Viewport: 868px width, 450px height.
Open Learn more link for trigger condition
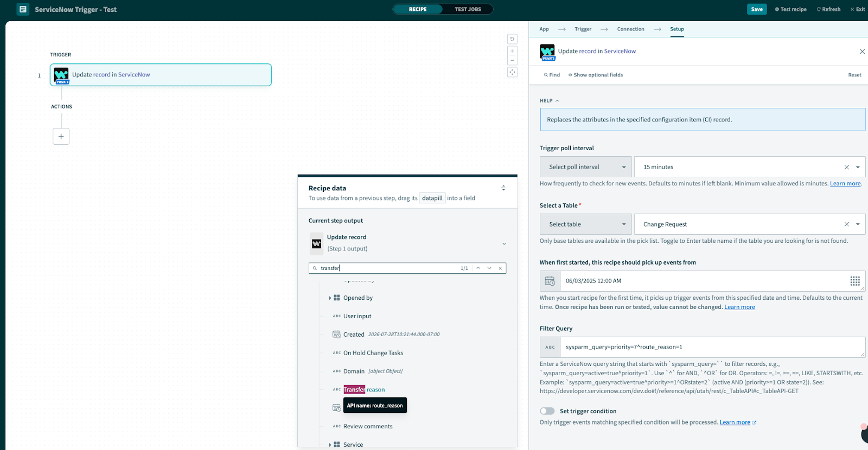[x=738, y=422]
